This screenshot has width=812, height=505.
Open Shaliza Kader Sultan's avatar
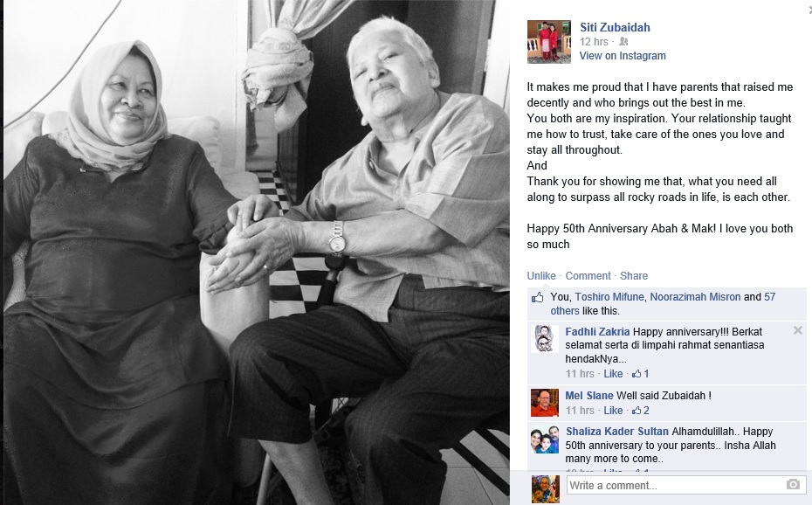tap(545, 439)
